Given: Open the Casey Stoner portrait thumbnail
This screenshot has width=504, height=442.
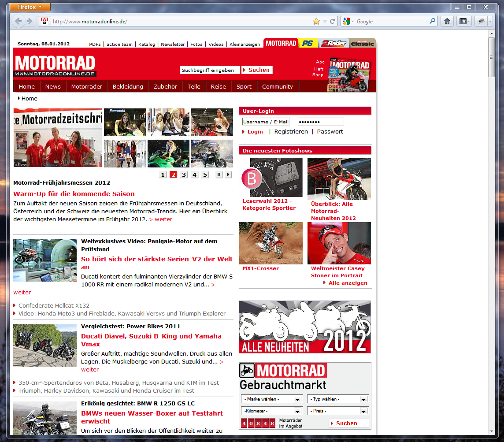Looking at the screenshot, I should point(339,243).
